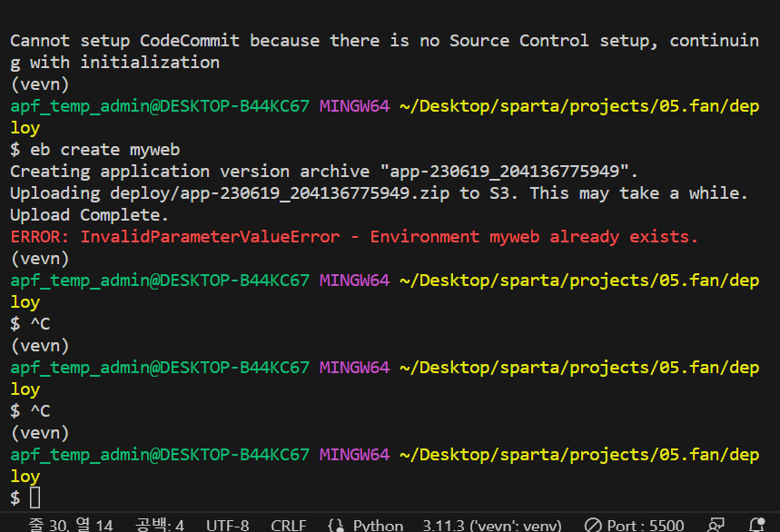Click the word 'S3' in upload message
Screen dimensions: 780x532
click(499, 192)
